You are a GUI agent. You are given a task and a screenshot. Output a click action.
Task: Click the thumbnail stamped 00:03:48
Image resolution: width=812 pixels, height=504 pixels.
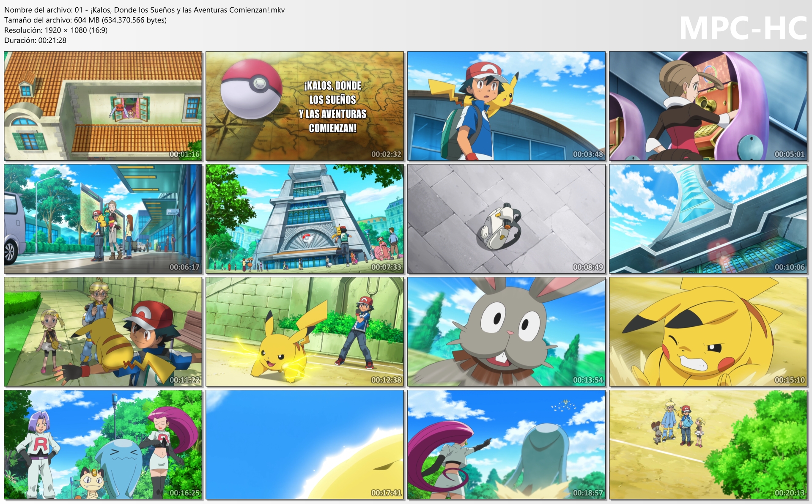click(x=507, y=106)
